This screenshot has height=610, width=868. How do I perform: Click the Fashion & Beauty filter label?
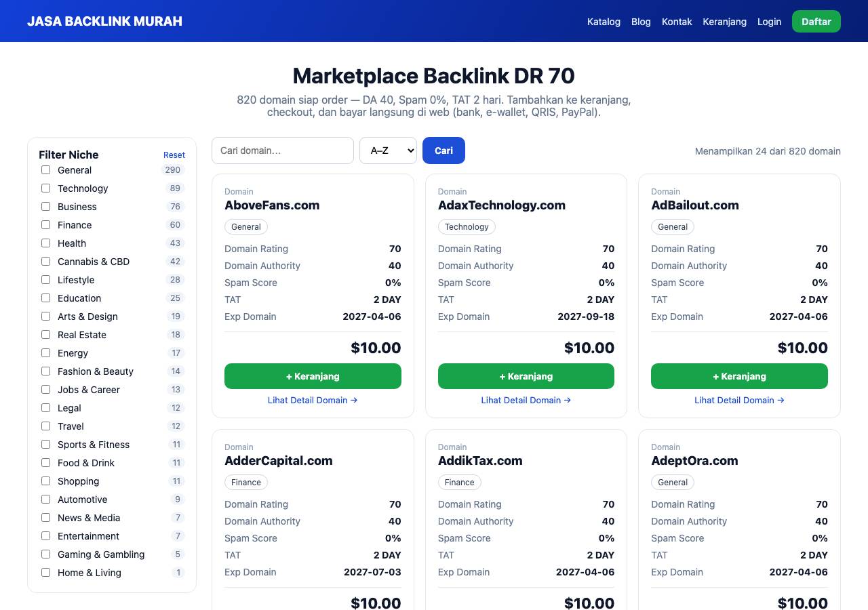(x=96, y=371)
